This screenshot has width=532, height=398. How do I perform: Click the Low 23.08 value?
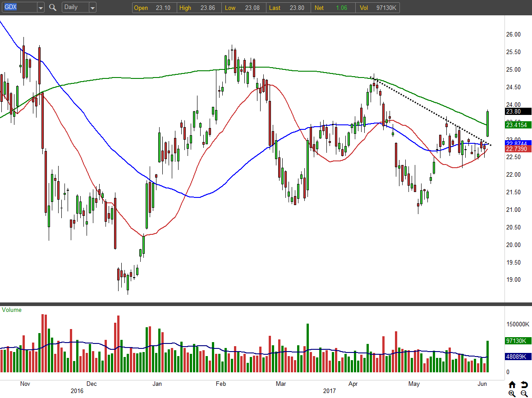click(x=252, y=8)
